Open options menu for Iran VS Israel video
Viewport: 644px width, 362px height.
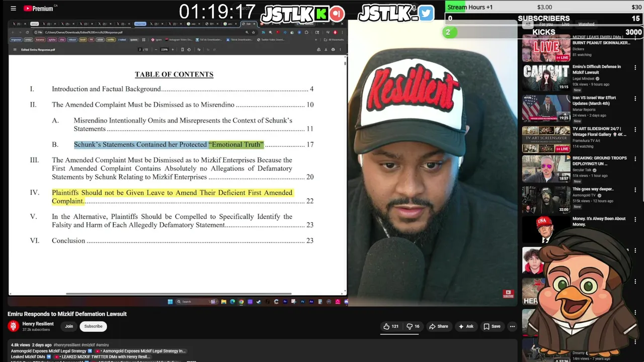[635, 98]
